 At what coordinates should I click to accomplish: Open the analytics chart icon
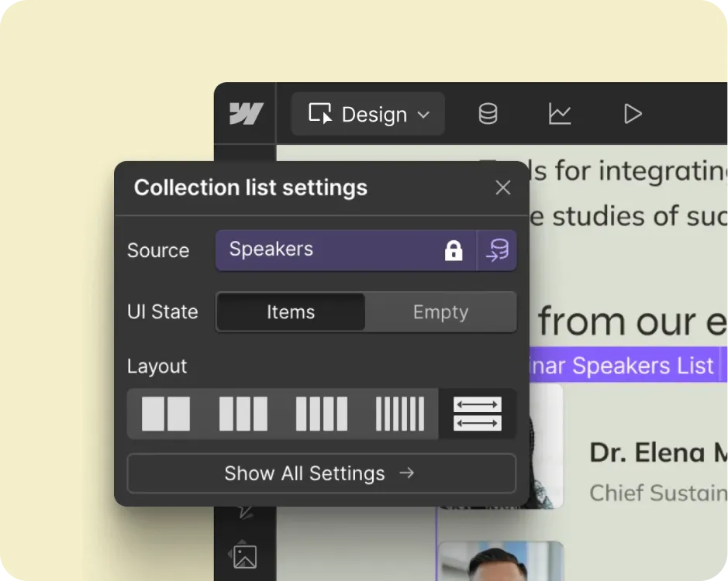tap(560, 114)
